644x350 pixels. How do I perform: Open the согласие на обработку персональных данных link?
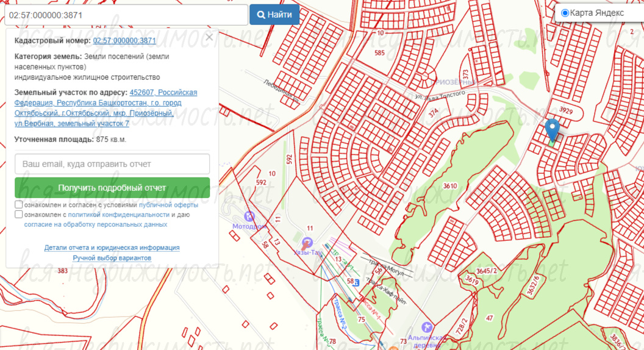(96, 224)
